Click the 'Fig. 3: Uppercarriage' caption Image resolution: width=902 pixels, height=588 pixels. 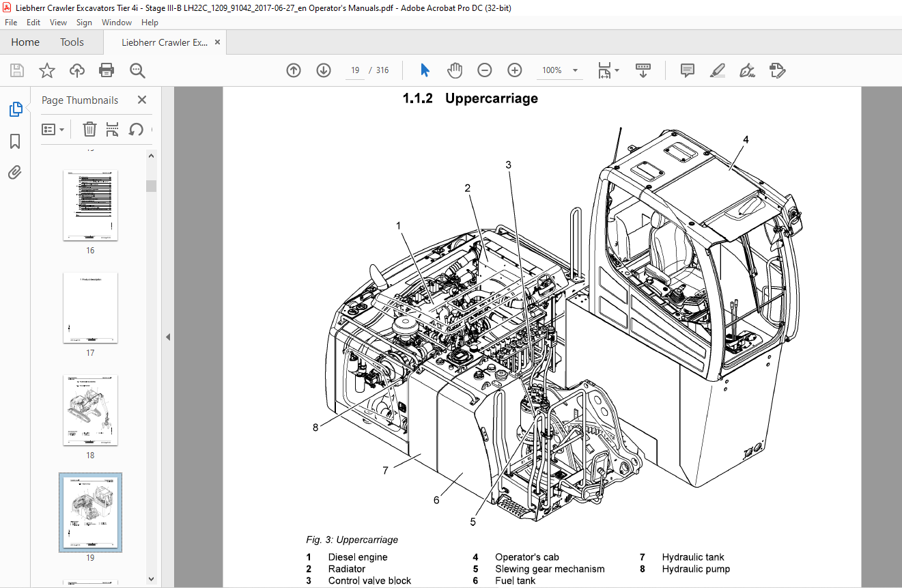tap(352, 540)
